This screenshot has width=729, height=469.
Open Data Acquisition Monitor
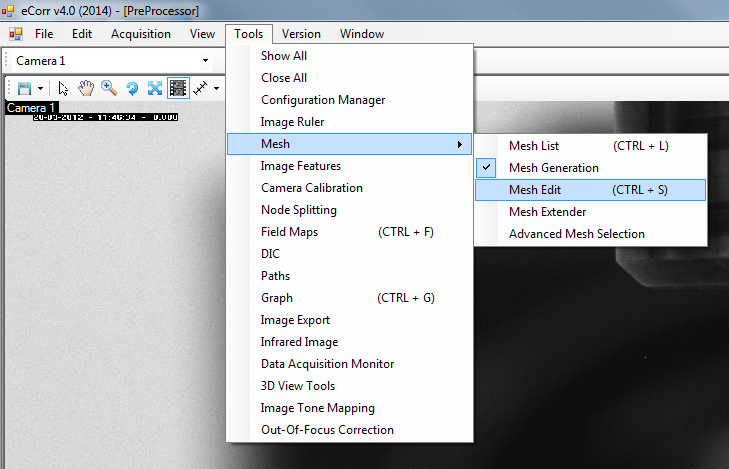coord(349,364)
